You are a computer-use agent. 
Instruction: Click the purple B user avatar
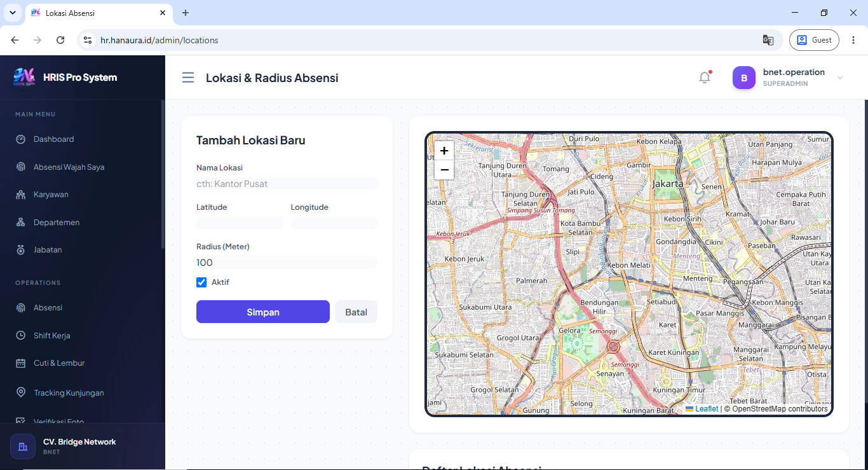[x=744, y=78]
